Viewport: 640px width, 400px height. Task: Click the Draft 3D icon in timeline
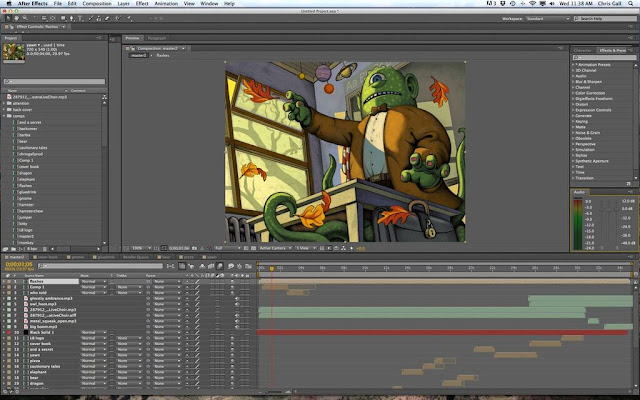pos(191,266)
